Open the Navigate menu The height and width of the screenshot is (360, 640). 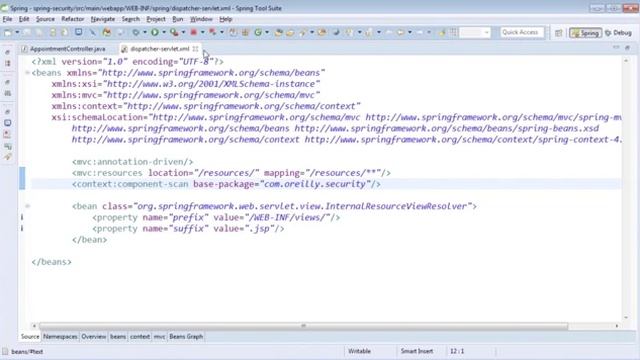click(103, 19)
